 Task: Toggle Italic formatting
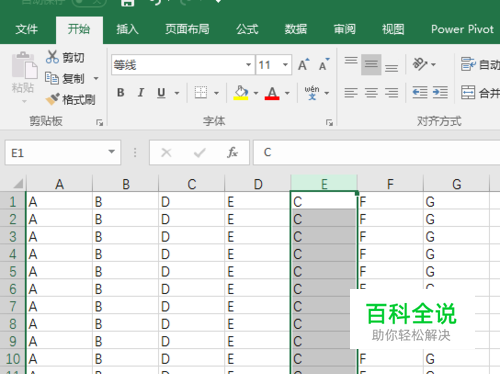pyautogui.click(x=141, y=92)
